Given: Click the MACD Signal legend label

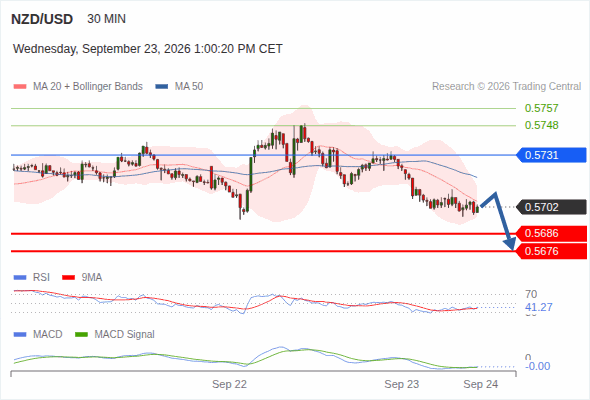Looking at the screenshot, I should 125,335.
